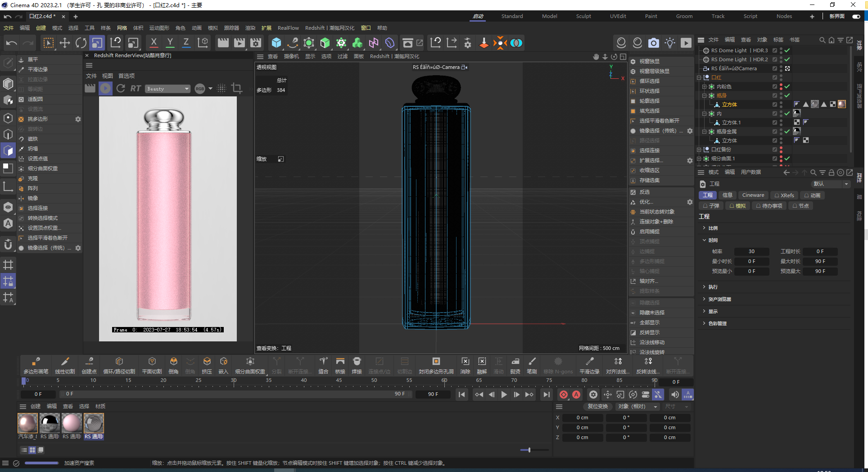Select the Bevel (倒角) tool
This screenshot has height=472, width=868.
pyautogui.click(x=173, y=365)
